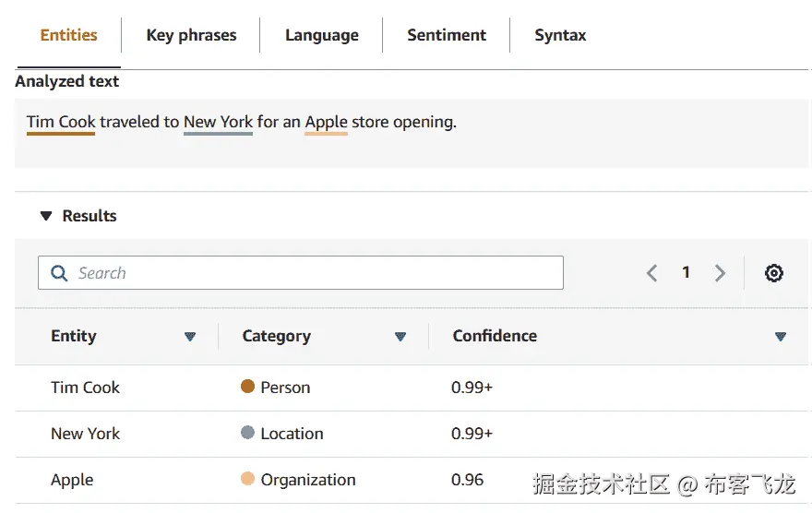Click the peach Organization category dot
Image resolution: width=812 pixels, height=513 pixels.
pos(247,479)
